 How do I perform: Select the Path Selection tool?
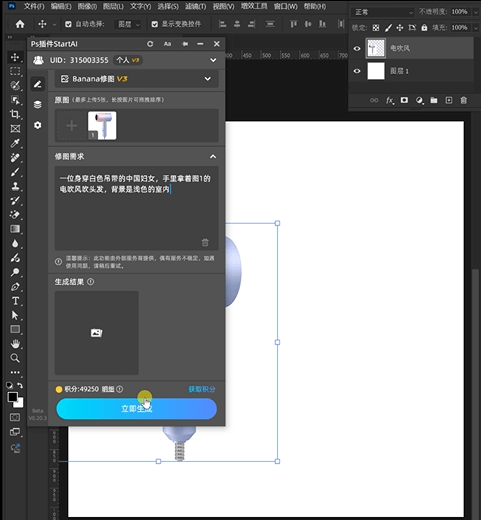pyautogui.click(x=15, y=315)
